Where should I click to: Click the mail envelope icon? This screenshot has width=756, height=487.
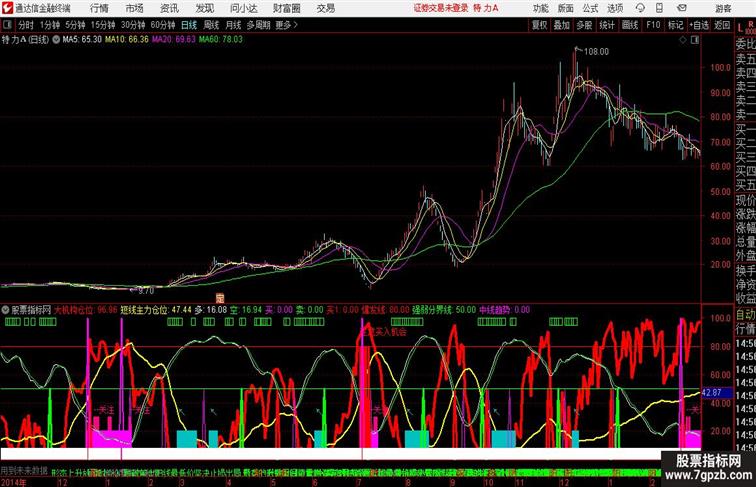click(682, 8)
